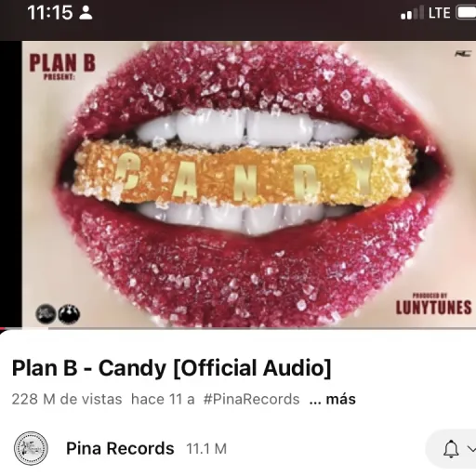Tap the round label logos on the artwork
The image size is (476, 476).
pyautogui.click(x=58, y=314)
